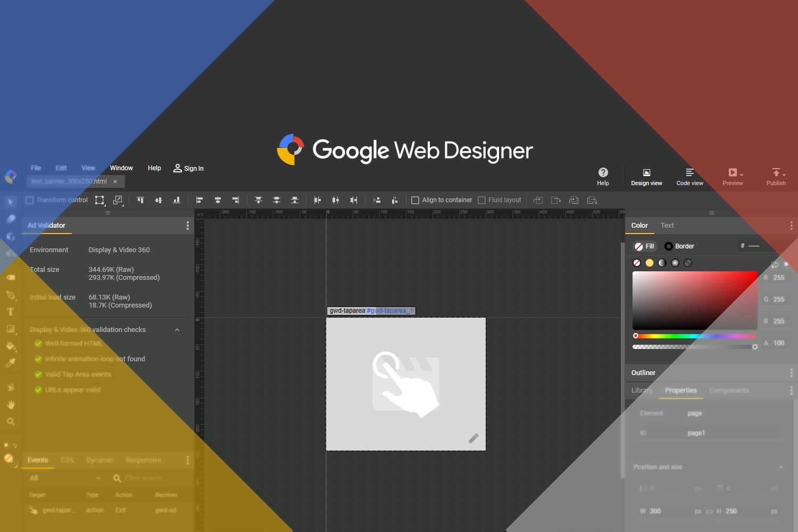Select the Tag tool in the left toolbar

(11, 277)
